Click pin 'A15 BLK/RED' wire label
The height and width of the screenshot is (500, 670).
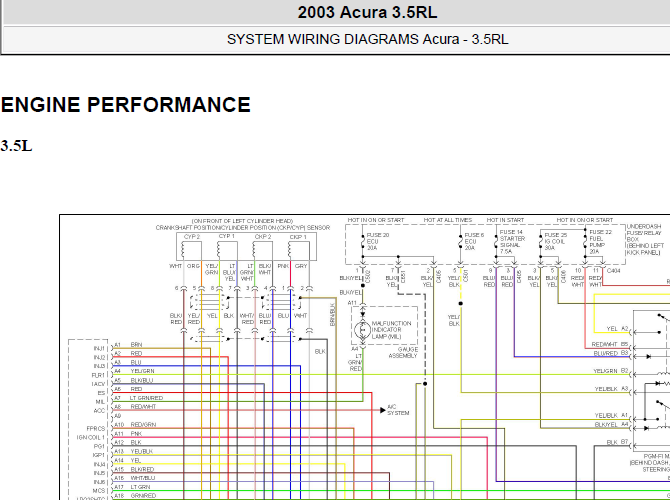[x=134, y=469]
